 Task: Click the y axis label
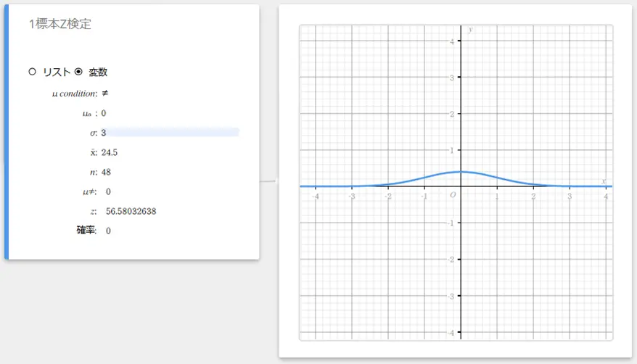pyautogui.click(x=470, y=29)
